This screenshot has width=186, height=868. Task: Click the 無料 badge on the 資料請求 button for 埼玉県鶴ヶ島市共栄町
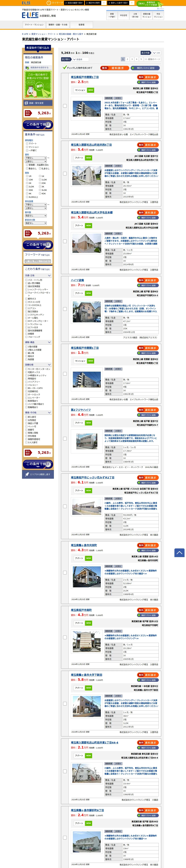pyautogui.click(x=141, y=545)
